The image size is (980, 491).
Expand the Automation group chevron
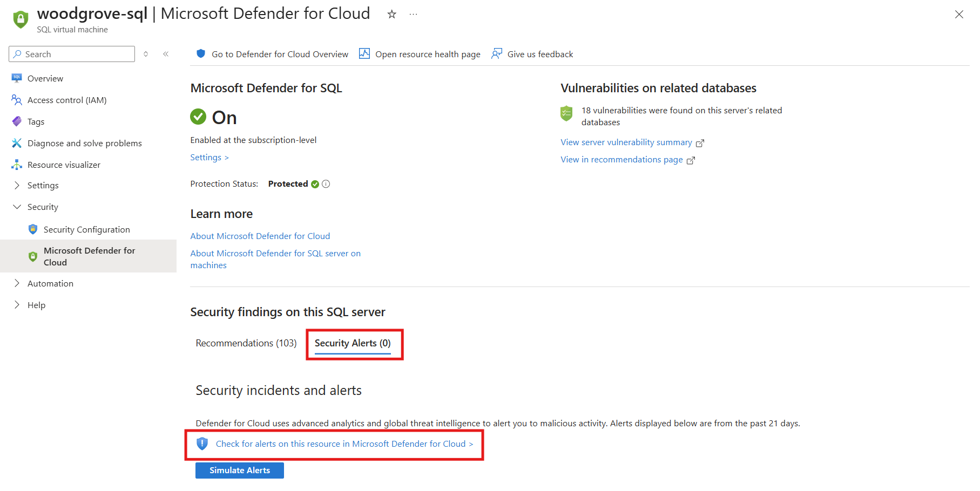(x=17, y=283)
